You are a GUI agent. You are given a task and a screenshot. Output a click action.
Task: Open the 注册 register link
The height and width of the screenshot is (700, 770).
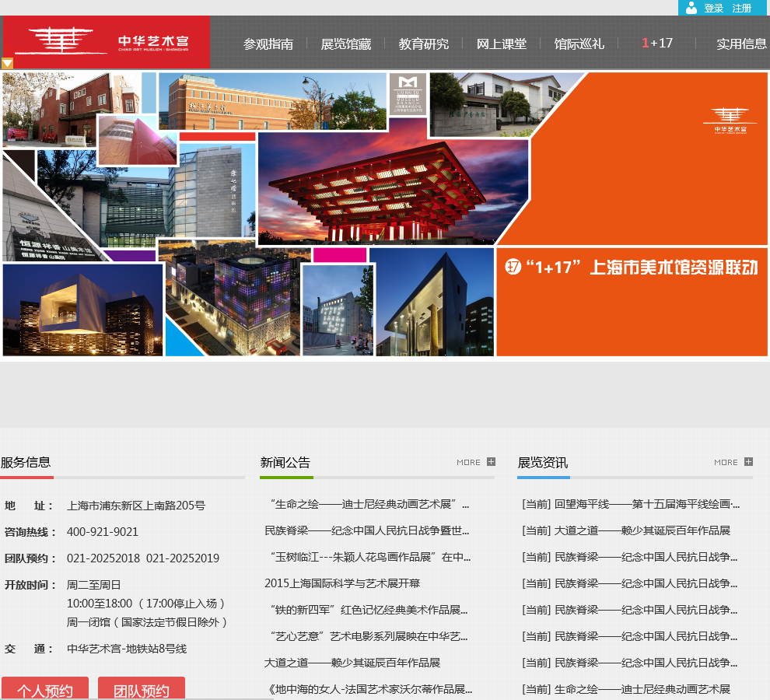(741, 9)
